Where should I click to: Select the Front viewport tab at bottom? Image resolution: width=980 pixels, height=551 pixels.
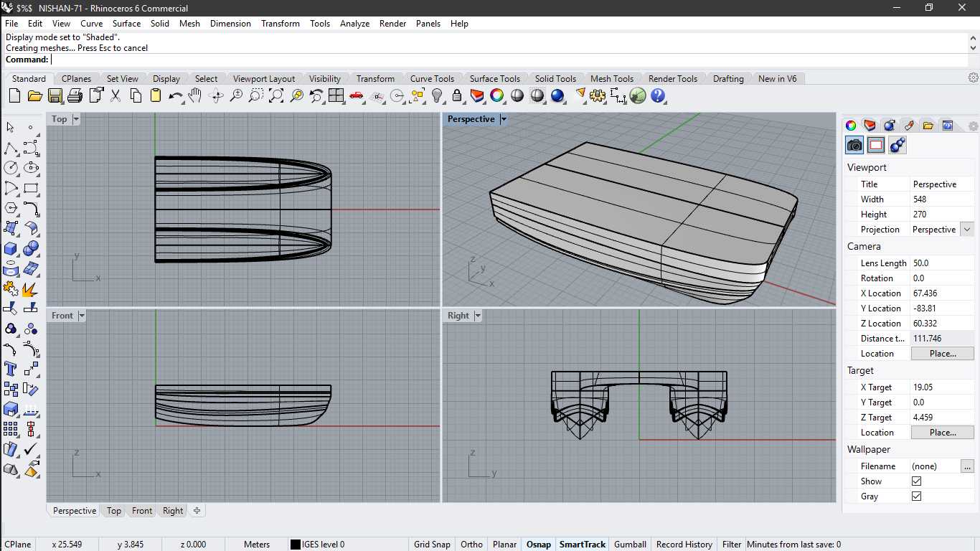(142, 511)
